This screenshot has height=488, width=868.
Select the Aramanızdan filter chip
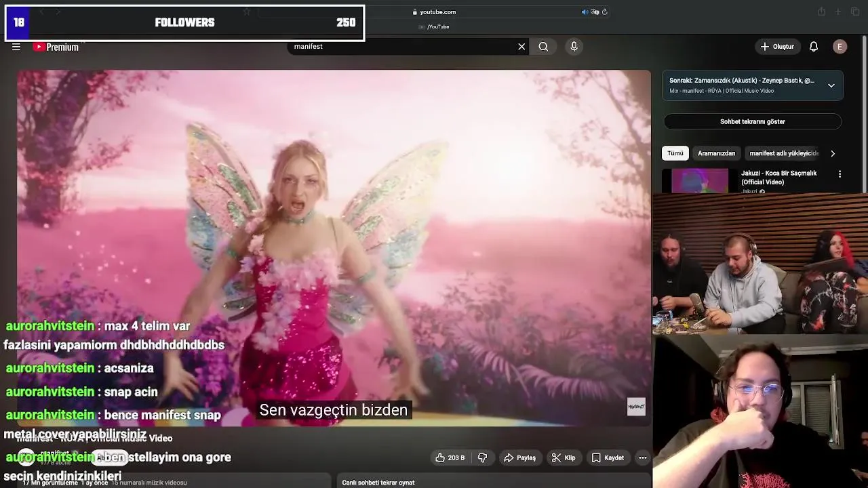[x=716, y=153]
